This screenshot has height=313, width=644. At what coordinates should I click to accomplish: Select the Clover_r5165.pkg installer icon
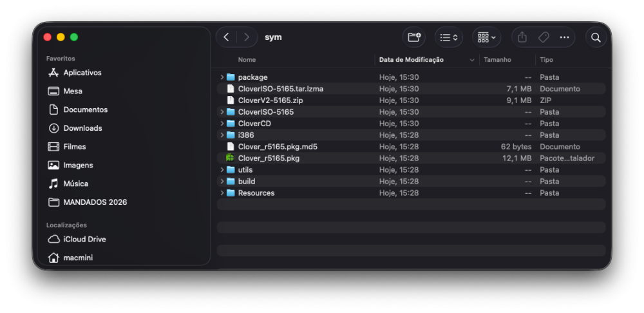tap(230, 158)
